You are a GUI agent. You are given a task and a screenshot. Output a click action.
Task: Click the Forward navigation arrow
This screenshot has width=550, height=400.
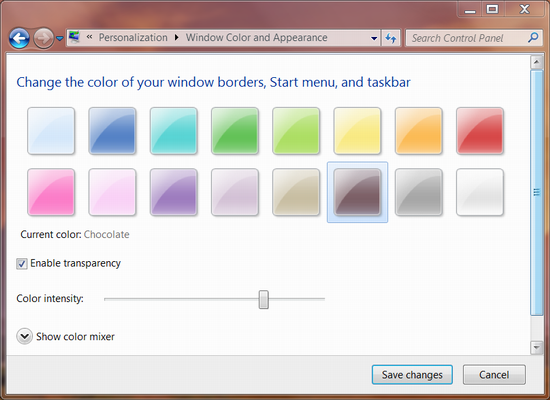[43, 38]
